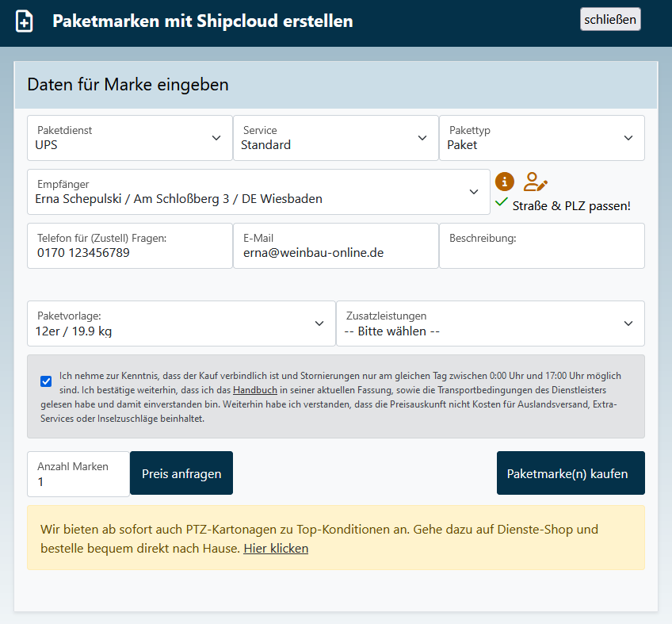672x624 pixels.
Task: Uncheck the binding purchase acknowledgment checkbox
Action: pos(46,381)
